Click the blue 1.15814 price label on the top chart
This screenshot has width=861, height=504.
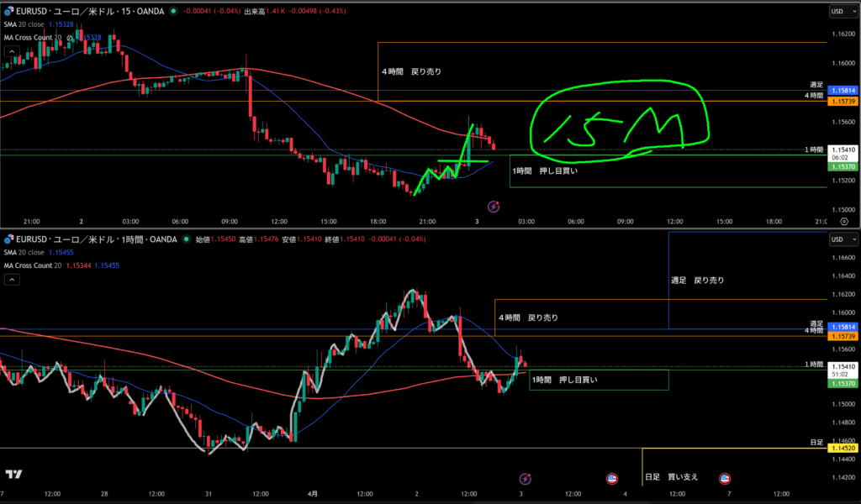(843, 90)
